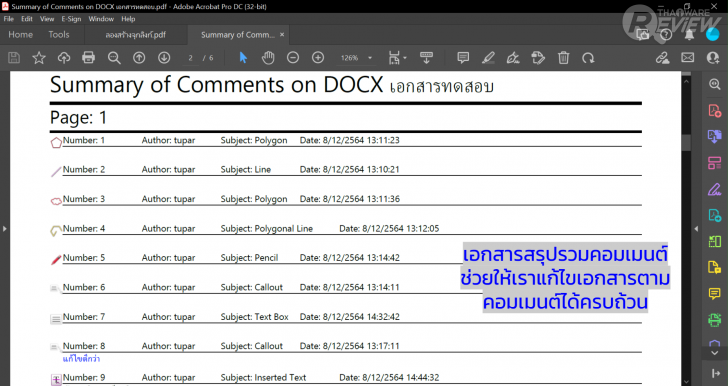Viewport: 728px width, 386px height.
Task: Activate the Hand pan tool
Action: [x=268, y=58]
